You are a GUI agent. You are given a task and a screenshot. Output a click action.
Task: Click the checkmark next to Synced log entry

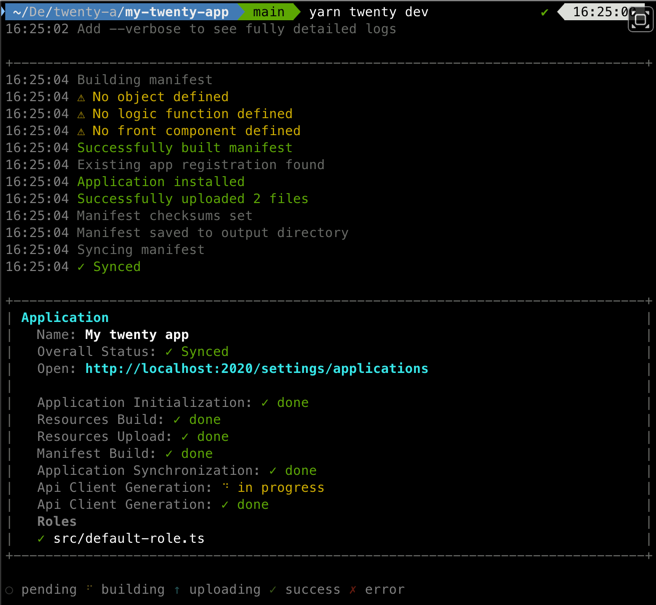(x=81, y=267)
